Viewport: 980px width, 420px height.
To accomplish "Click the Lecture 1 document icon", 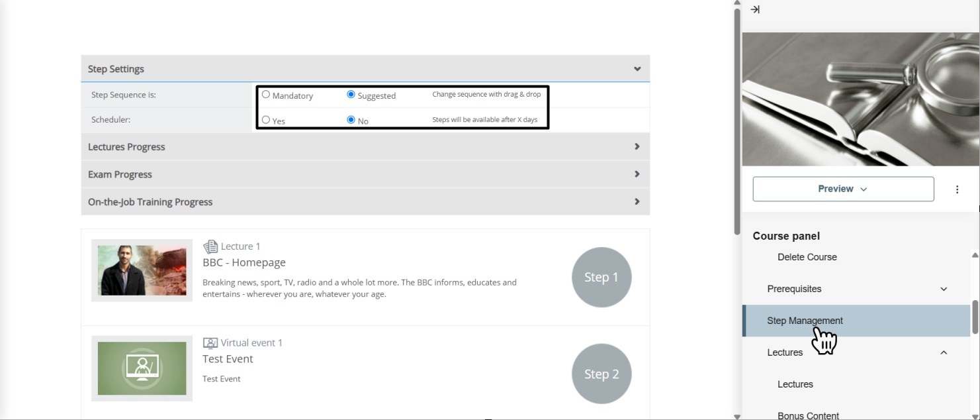I will 210,246.
